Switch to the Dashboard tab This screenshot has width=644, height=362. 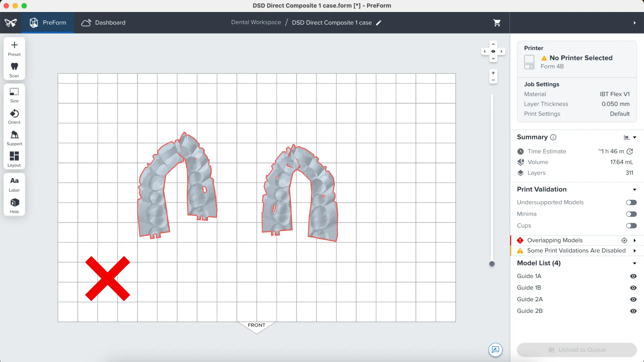pos(103,22)
